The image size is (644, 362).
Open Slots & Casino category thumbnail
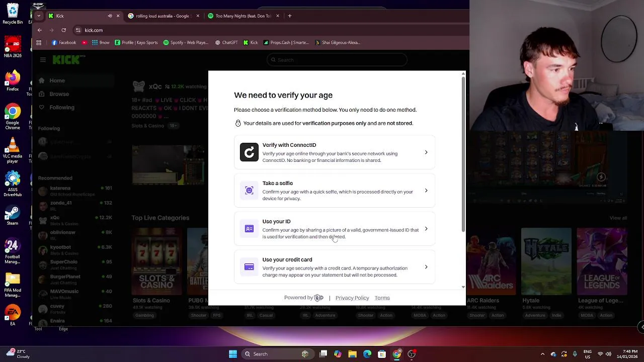click(156, 261)
